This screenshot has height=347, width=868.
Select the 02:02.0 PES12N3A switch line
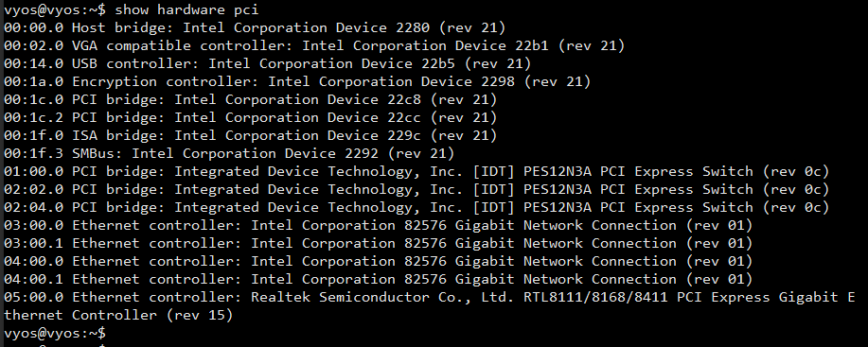(x=416, y=189)
